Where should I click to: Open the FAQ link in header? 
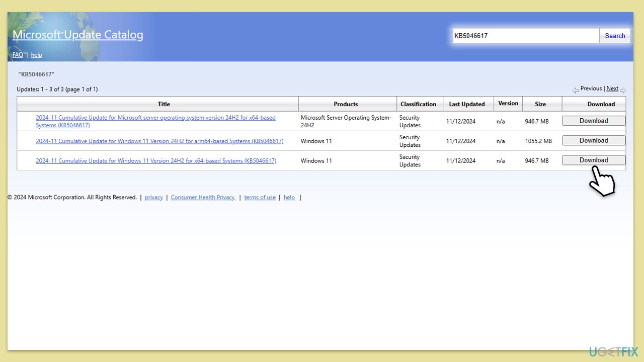click(x=18, y=55)
